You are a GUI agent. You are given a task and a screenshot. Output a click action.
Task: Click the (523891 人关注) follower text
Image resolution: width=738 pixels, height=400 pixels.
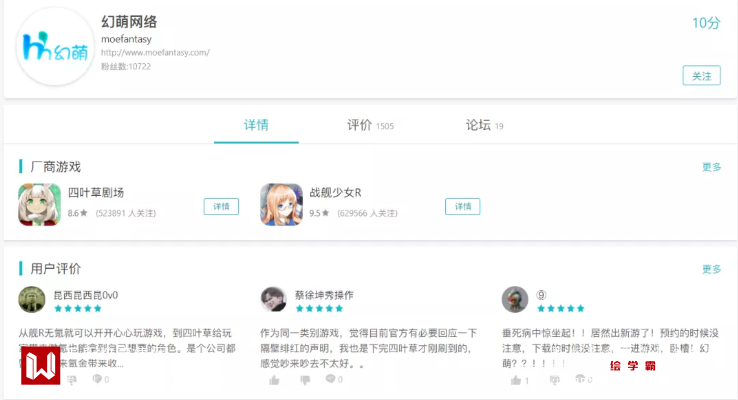[x=126, y=213]
